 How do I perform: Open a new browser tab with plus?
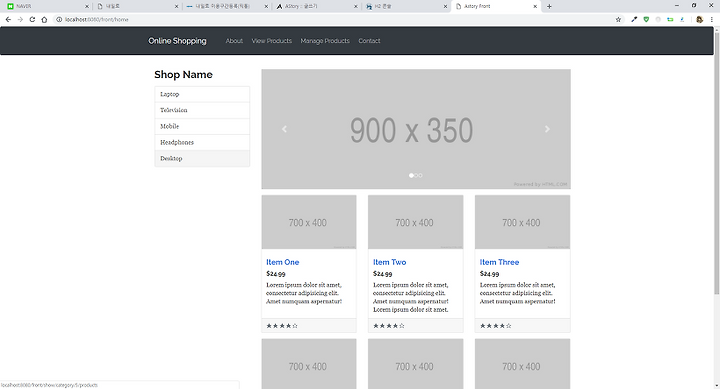[549, 6]
